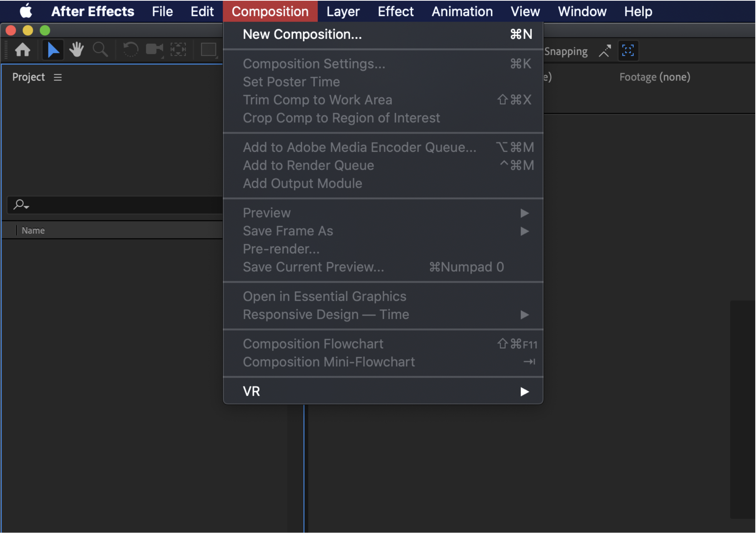This screenshot has width=756, height=533.
Task: Open the View menu
Action: point(525,11)
